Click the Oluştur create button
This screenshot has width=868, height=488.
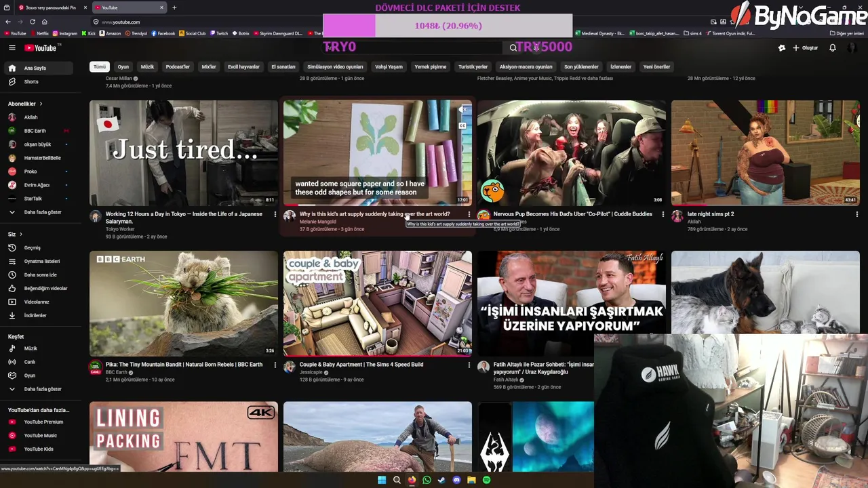click(805, 48)
